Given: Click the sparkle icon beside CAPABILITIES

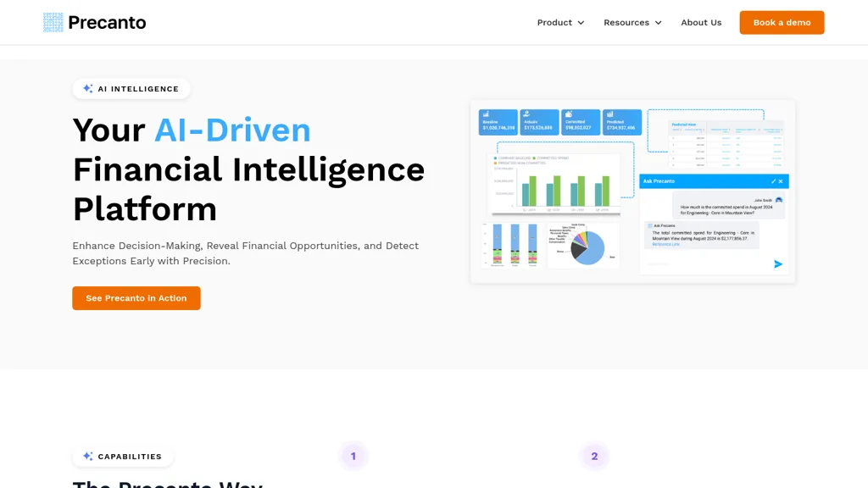Looking at the screenshot, I should (x=87, y=457).
